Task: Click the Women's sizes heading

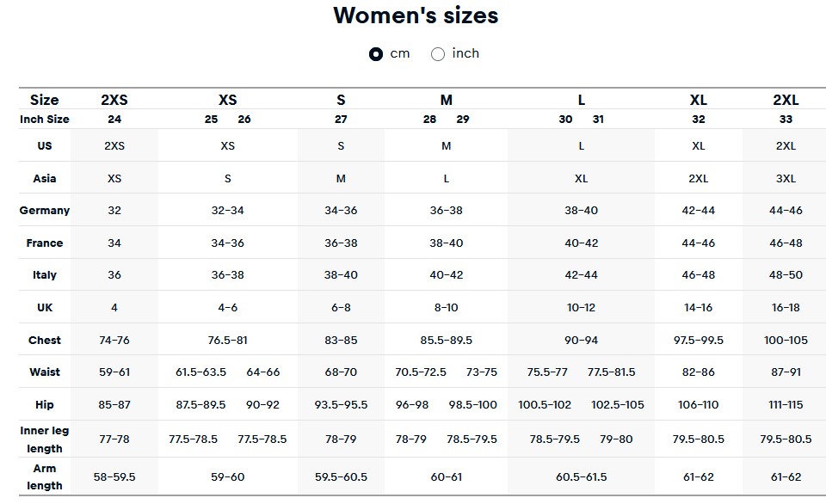Action: [x=416, y=15]
